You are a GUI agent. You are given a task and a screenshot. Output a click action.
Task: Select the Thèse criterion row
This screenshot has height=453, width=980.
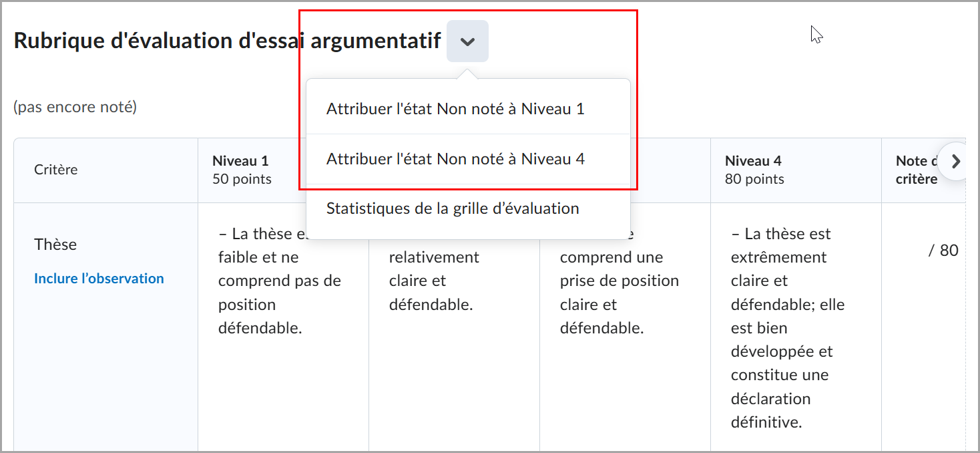(55, 245)
